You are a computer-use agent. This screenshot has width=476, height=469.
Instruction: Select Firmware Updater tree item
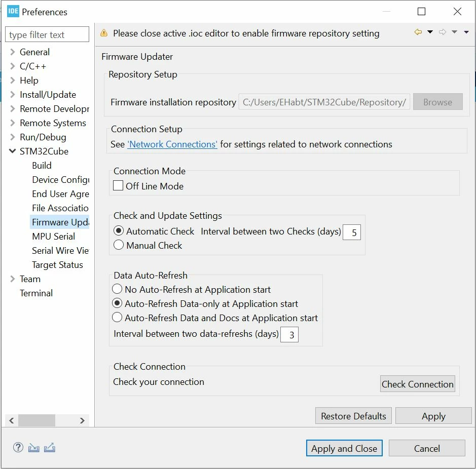pos(60,222)
